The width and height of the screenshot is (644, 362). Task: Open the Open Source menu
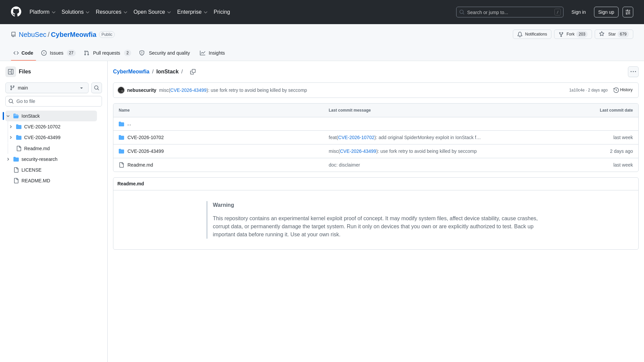pyautogui.click(x=152, y=12)
